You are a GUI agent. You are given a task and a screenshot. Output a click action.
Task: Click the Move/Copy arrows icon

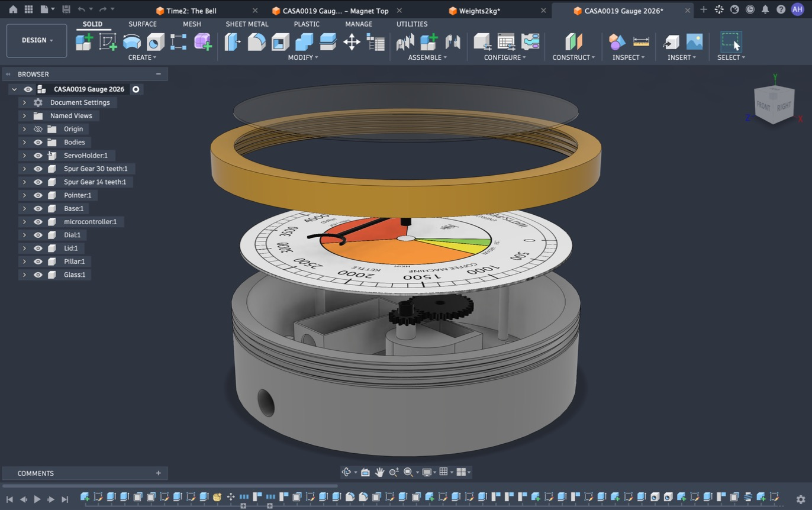(352, 42)
